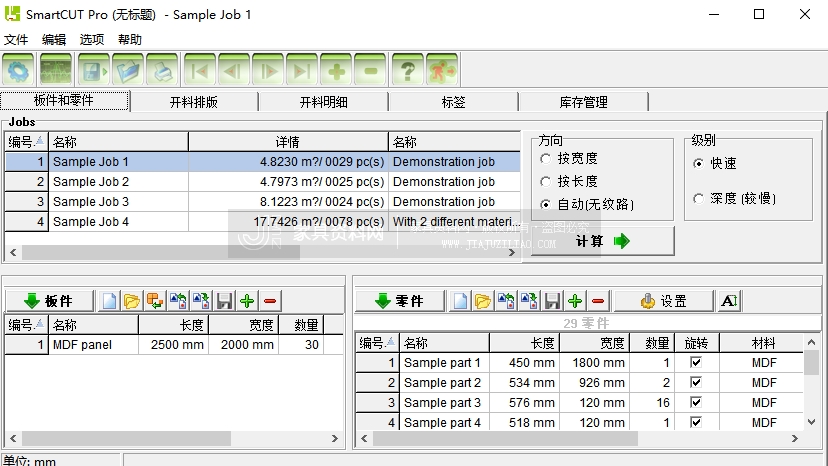Switch to the 开料明细 tab

pyautogui.click(x=324, y=102)
